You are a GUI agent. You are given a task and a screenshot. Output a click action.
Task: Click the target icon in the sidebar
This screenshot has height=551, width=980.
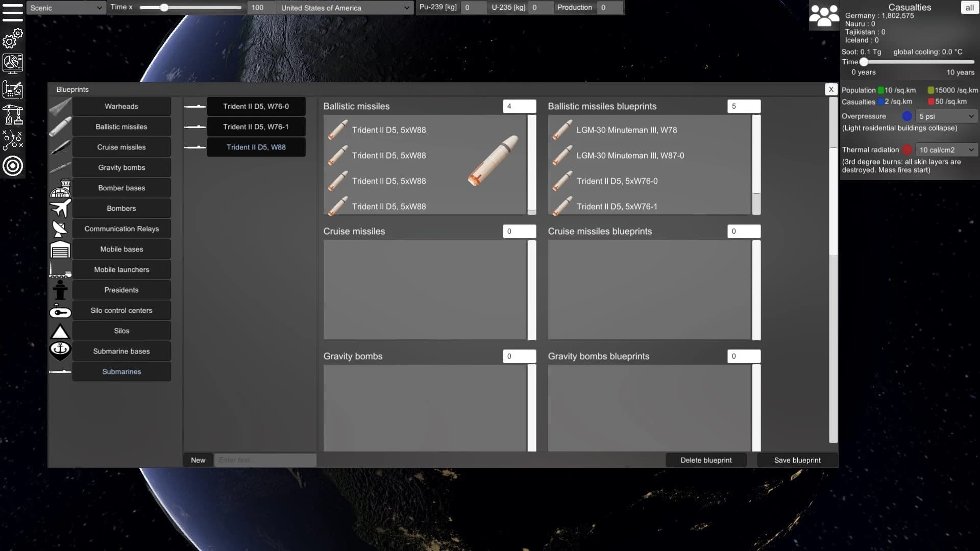12,166
